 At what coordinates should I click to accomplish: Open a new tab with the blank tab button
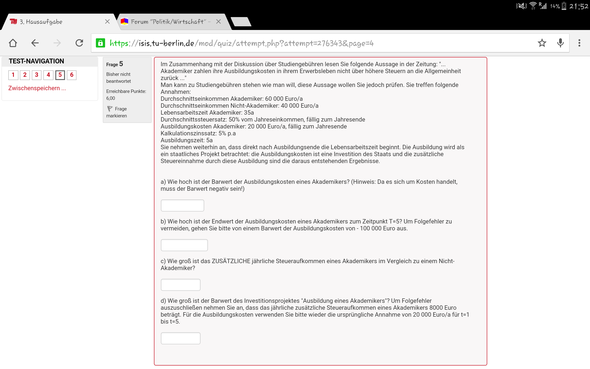point(241,22)
